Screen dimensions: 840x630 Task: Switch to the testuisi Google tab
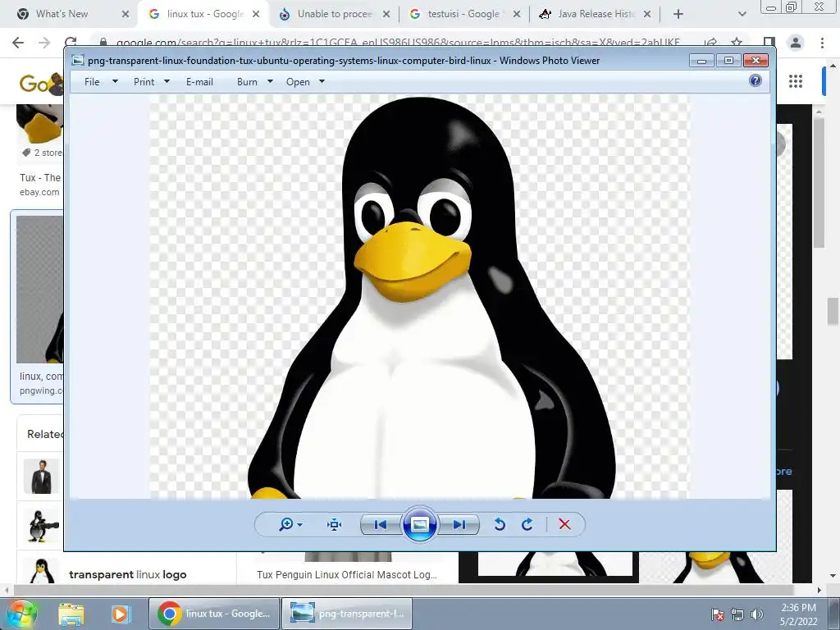pos(464,14)
